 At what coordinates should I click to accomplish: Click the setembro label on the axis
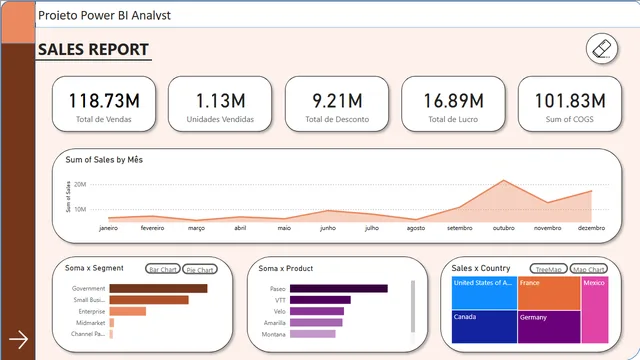point(460,228)
